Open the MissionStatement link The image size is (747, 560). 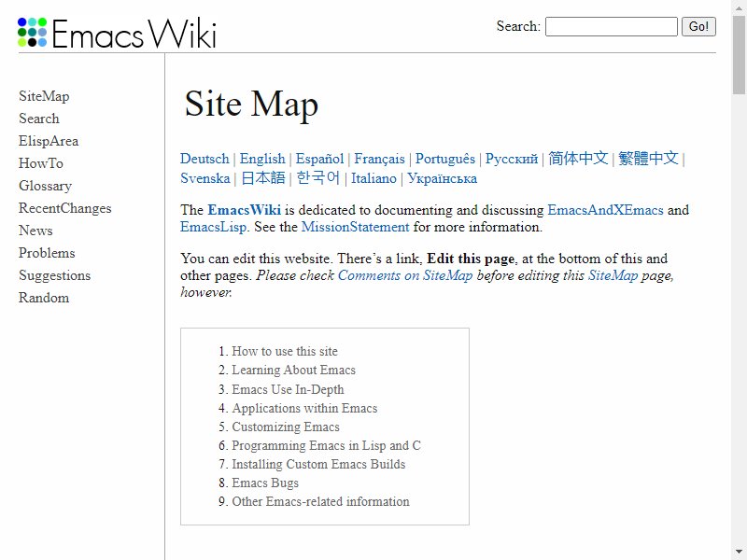pos(356,227)
